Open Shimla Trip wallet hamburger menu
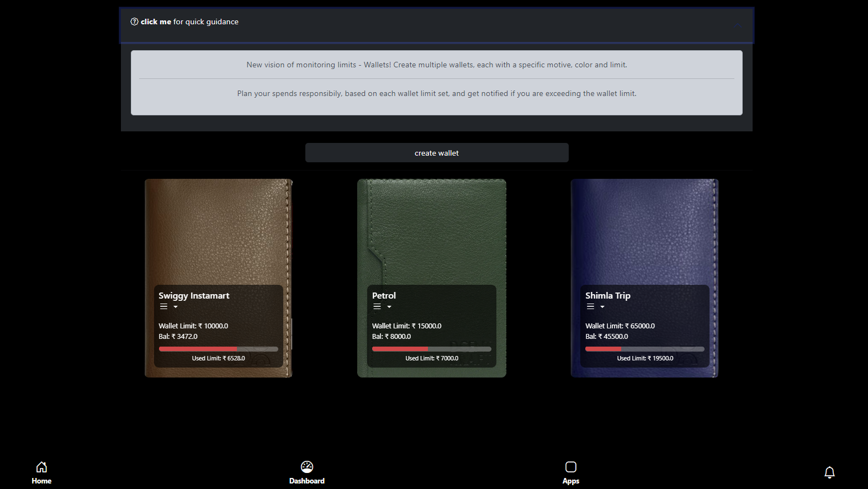This screenshot has width=868, height=489. [590, 307]
